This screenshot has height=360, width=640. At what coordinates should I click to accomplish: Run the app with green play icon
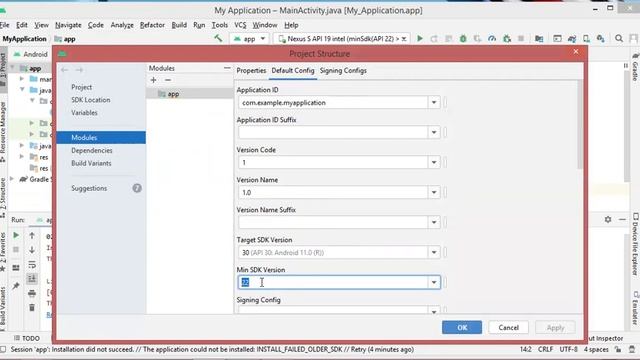420,38
